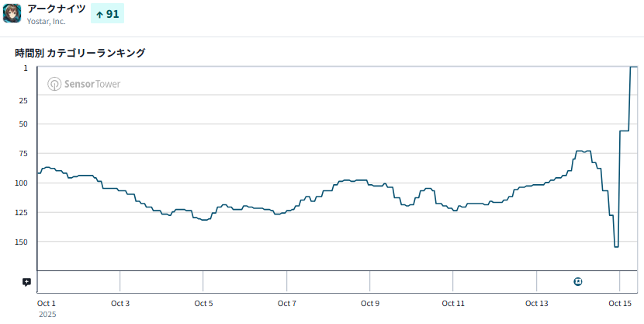Image resolution: width=644 pixels, height=324 pixels.
Task: Select the Oct 11 date label
Action: point(453,303)
